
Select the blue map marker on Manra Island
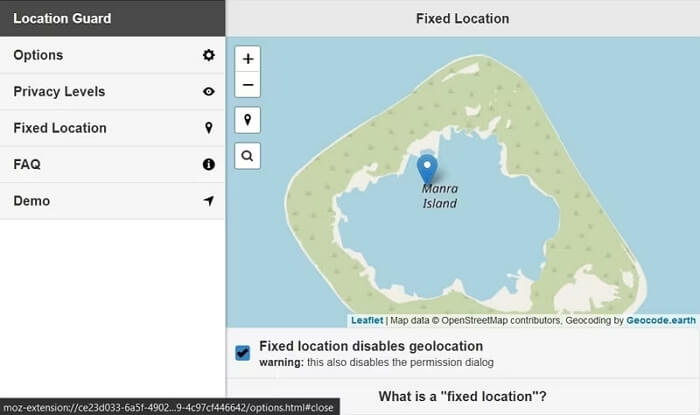[x=427, y=169]
